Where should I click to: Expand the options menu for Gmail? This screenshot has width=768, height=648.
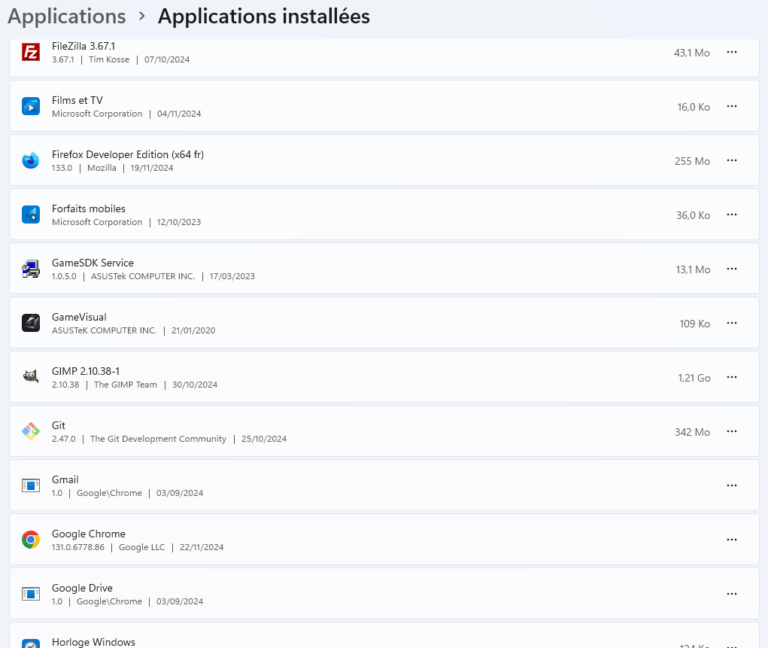(x=732, y=485)
